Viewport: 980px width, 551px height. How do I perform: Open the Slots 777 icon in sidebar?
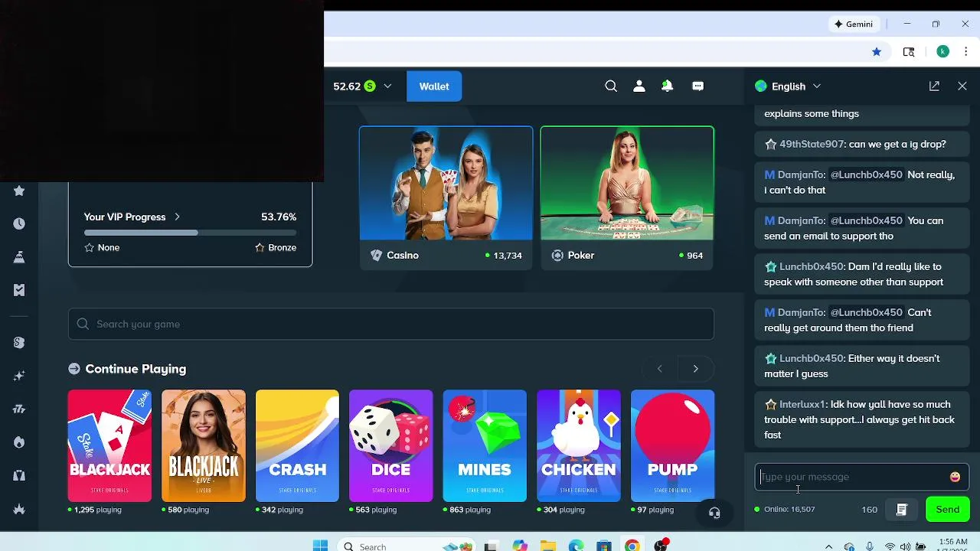19,409
